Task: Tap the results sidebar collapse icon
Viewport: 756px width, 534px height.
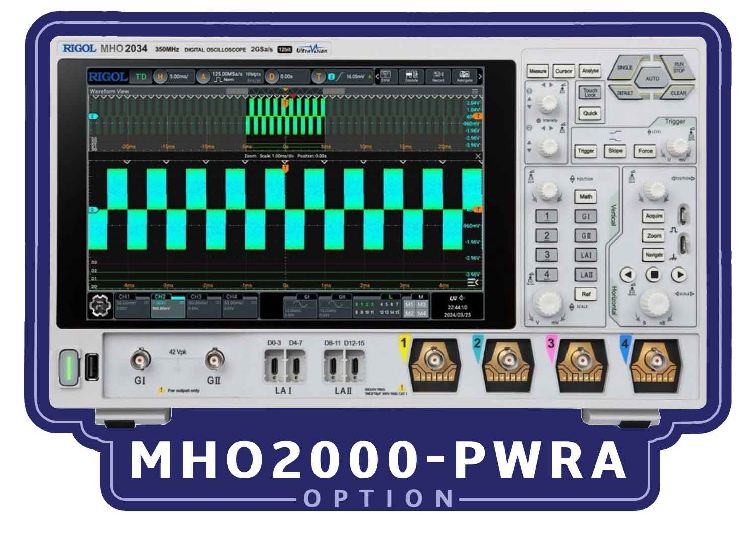Action: pos(473,282)
